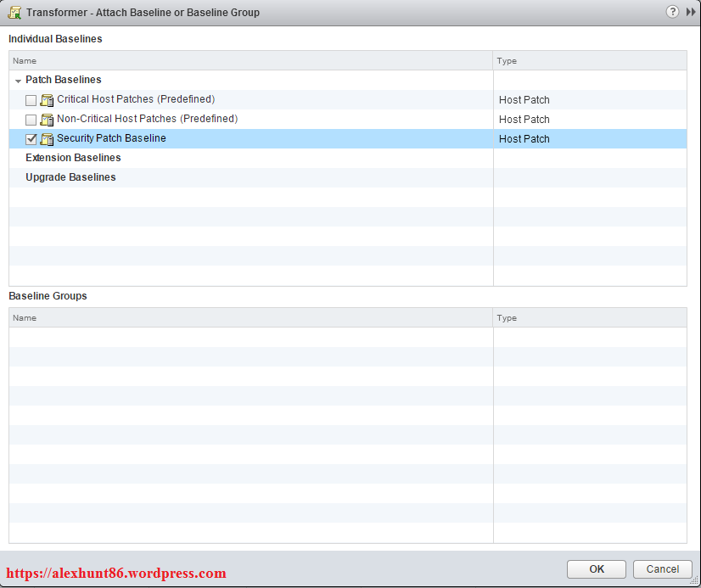
Task: Select the Security Patch Baseline row text
Action: click(x=111, y=138)
